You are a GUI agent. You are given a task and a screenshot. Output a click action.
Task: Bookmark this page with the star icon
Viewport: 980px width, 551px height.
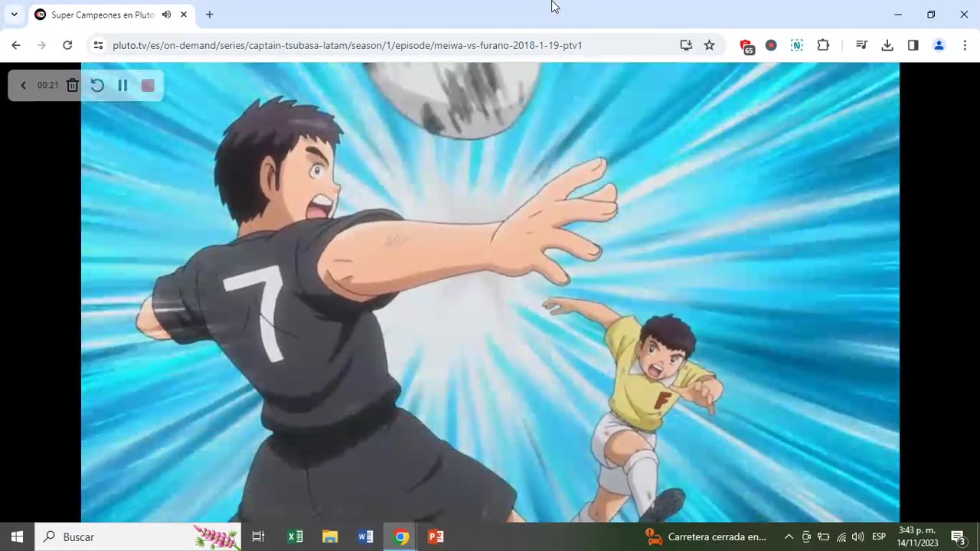pyautogui.click(x=709, y=45)
